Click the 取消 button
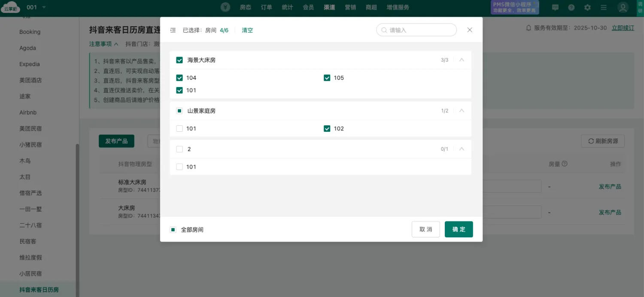The height and width of the screenshot is (297, 644). click(x=426, y=229)
